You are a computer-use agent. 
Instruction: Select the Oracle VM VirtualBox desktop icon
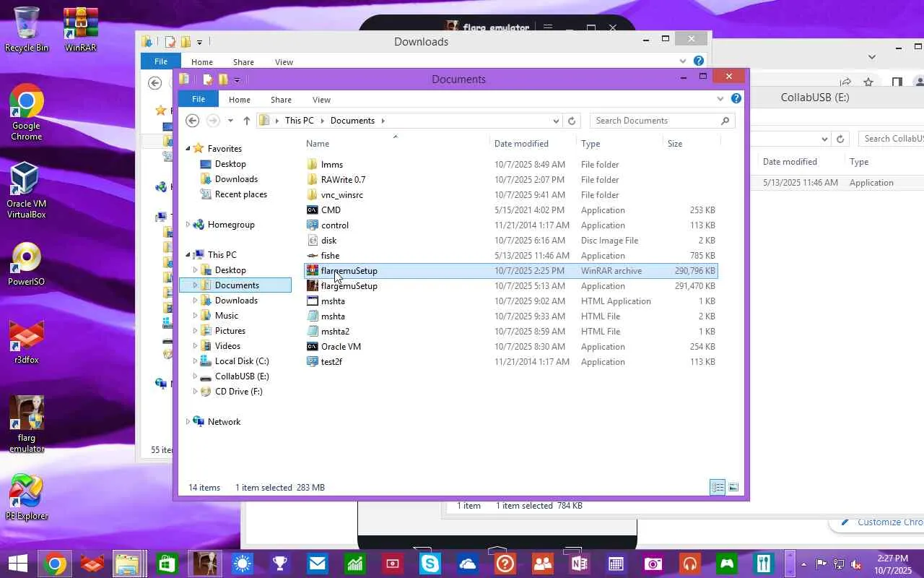pos(27,191)
